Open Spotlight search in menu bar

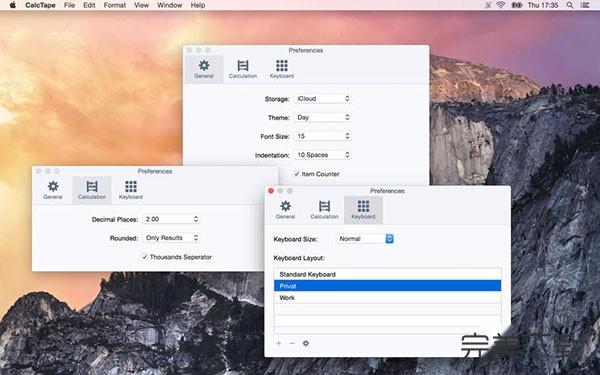570,5
